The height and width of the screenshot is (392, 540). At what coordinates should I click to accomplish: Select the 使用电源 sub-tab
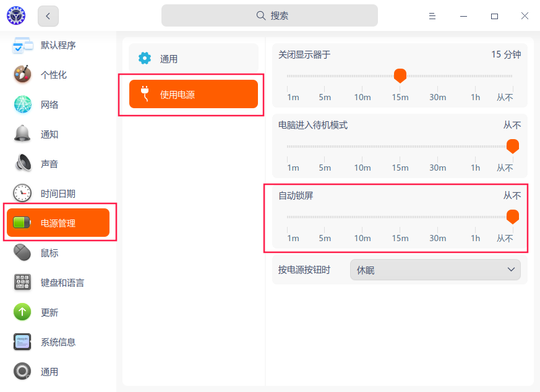(x=194, y=94)
